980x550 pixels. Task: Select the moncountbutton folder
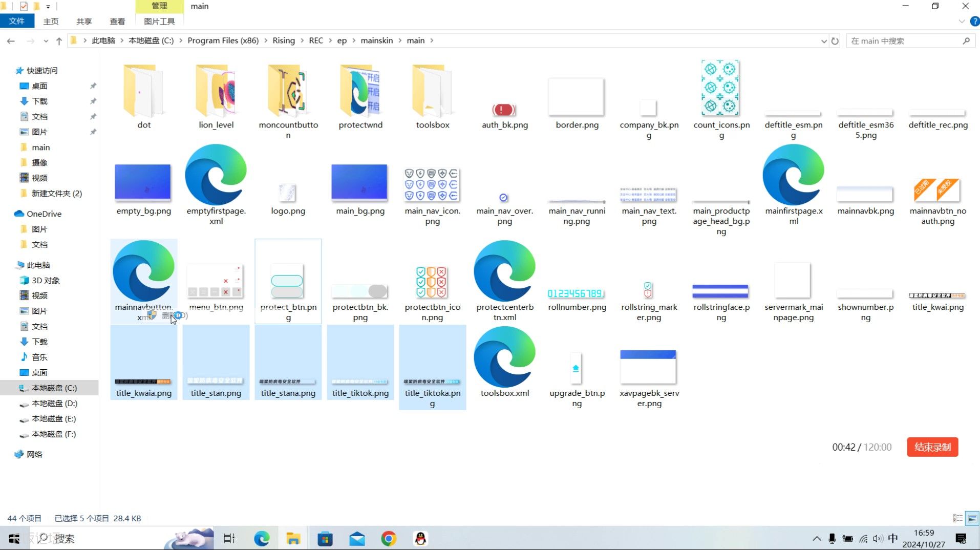288,100
